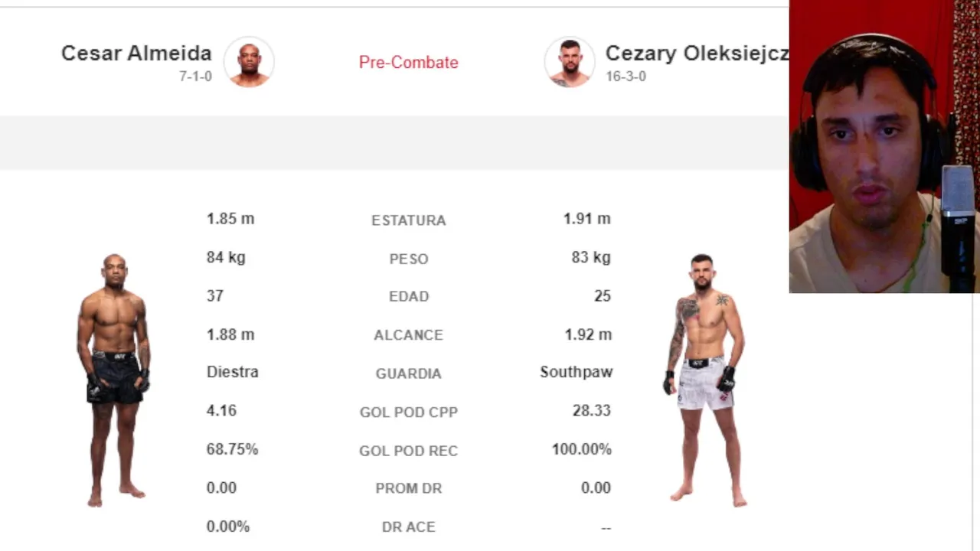Click Cesar Almeida's full-body fighter photo
980x551 pixels.
tap(114, 380)
